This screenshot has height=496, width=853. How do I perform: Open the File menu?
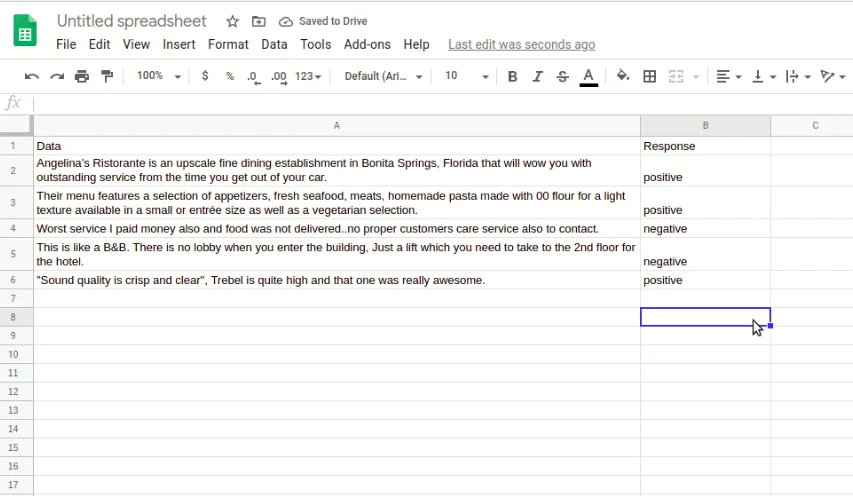click(x=66, y=45)
